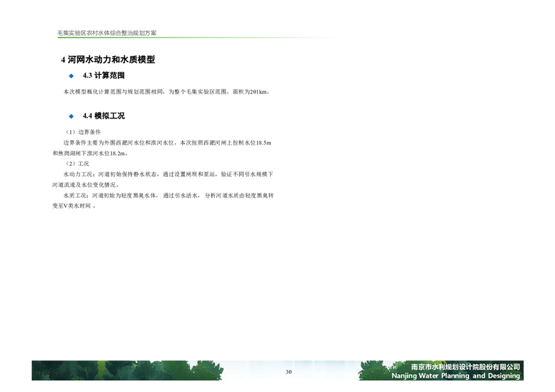Screen dimensions: 555x392
Task: Click the chapter heading 4 河网水动力和水质模型
Action: click(x=107, y=60)
